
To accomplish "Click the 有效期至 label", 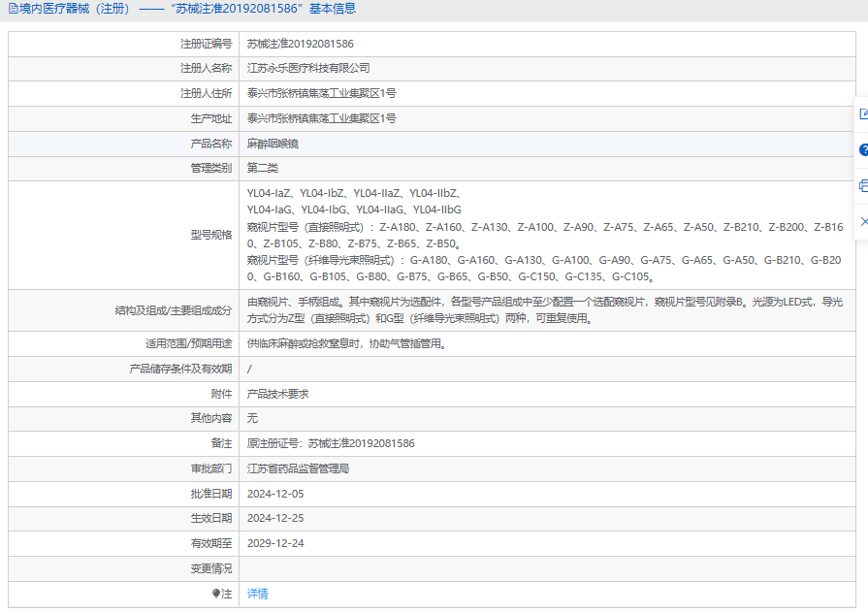I will pos(211,544).
